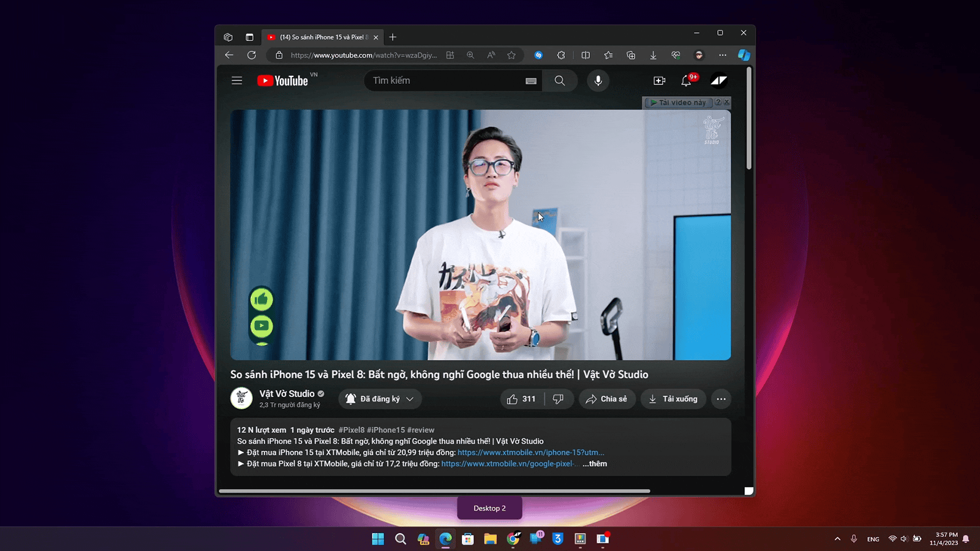Expand description with ...thêm
The height and width of the screenshot is (551, 980).
595,463
